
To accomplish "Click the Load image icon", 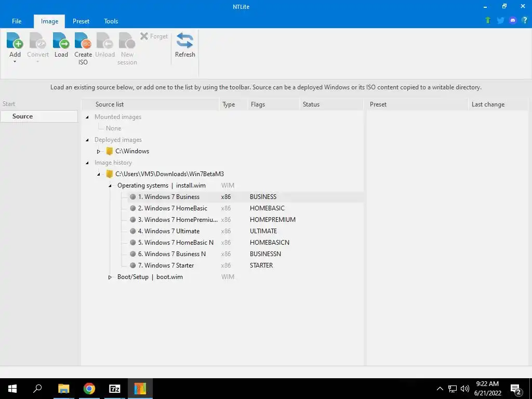I will 61,41.
